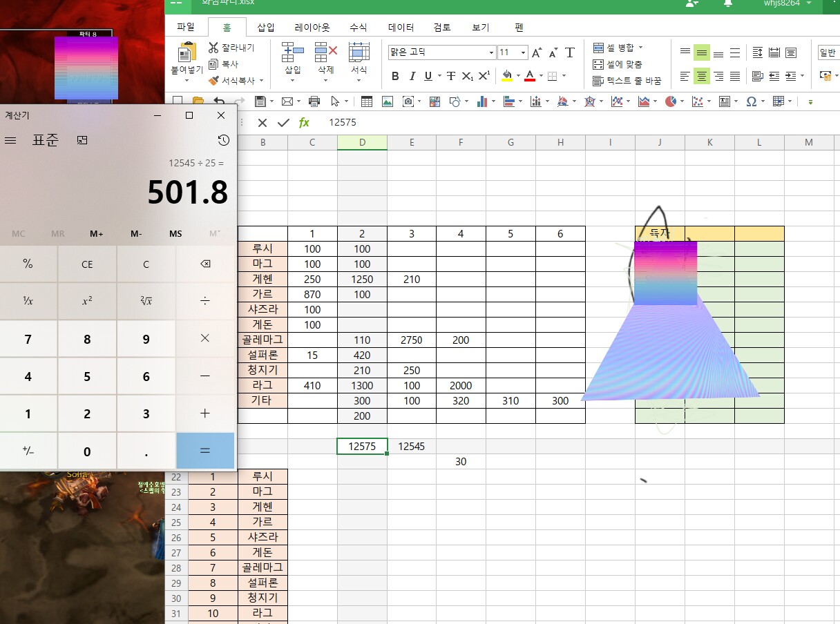Toggle Bold formatting in ribbon
840x624 pixels.
click(x=395, y=76)
